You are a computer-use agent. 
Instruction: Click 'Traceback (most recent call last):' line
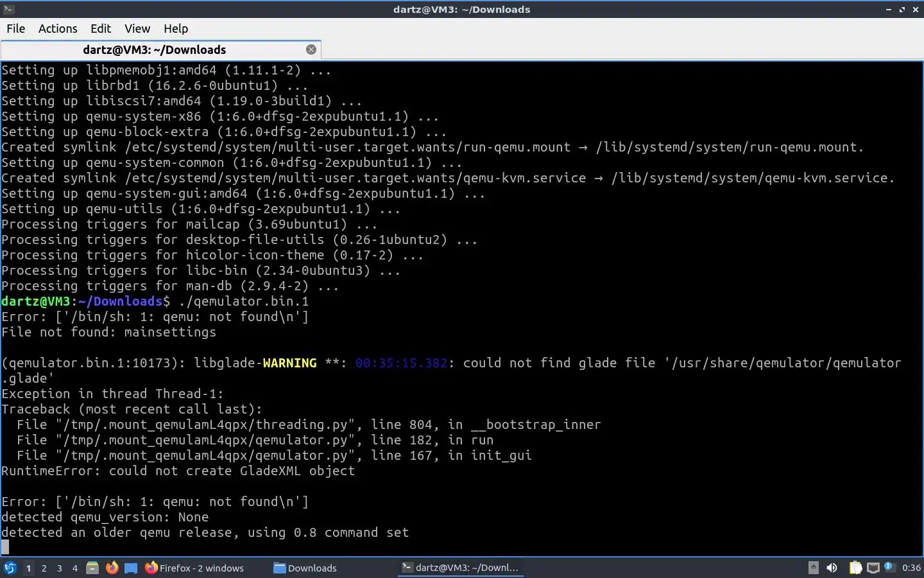(x=132, y=409)
